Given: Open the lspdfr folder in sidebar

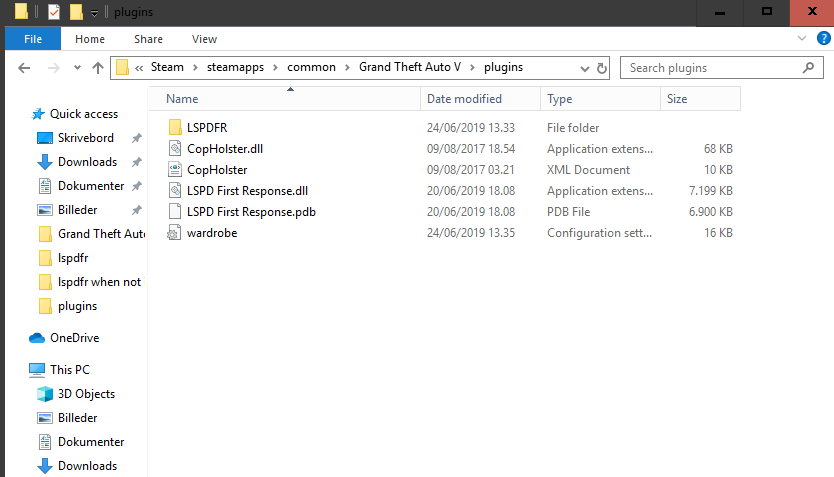Looking at the screenshot, I should click(x=73, y=258).
